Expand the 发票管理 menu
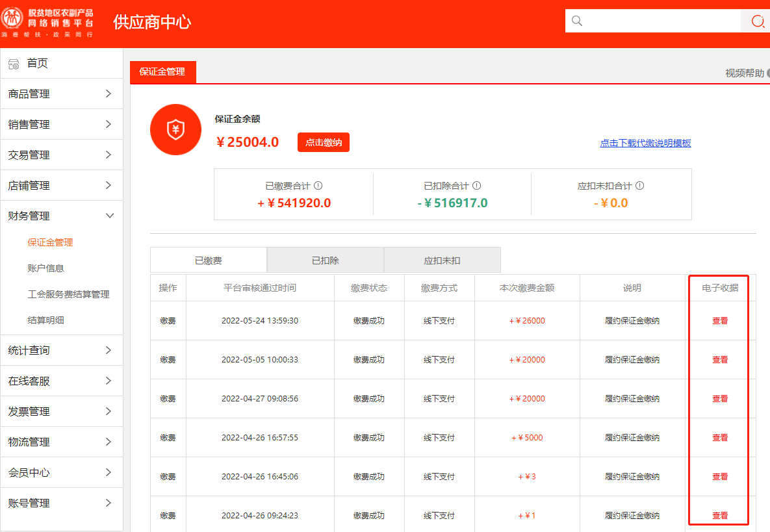Viewport: 770px width, 532px height. [x=61, y=411]
